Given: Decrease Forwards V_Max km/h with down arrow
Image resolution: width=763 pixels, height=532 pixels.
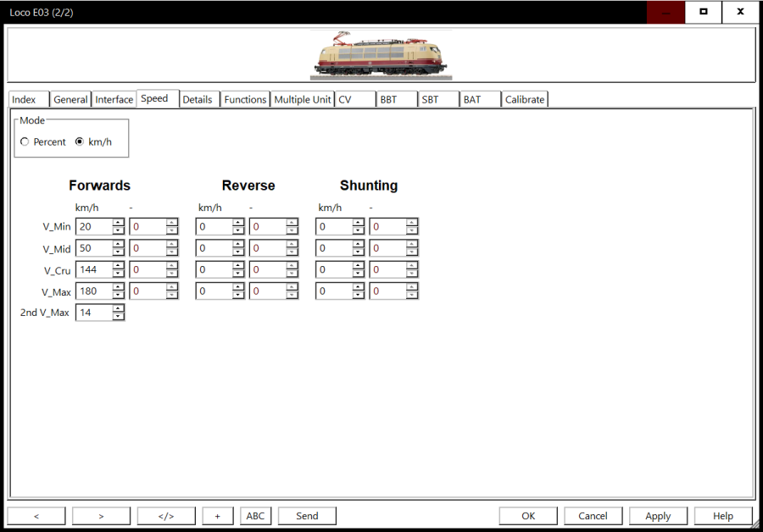Looking at the screenshot, I should [119, 296].
